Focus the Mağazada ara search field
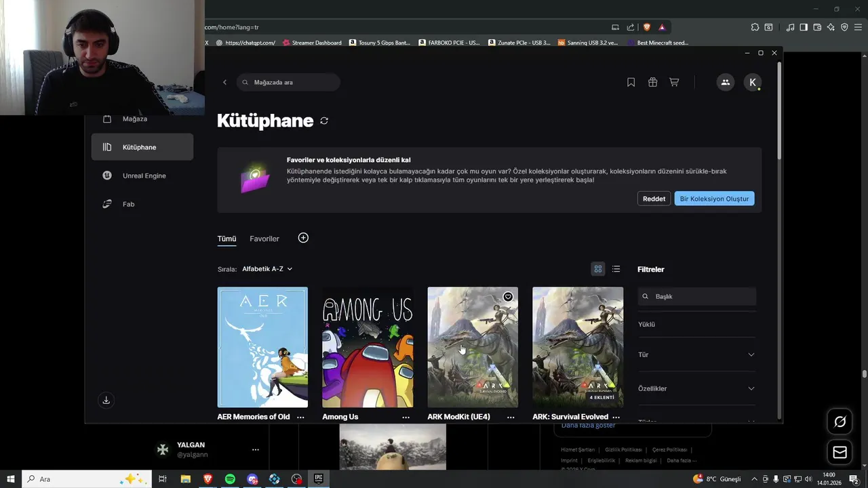The width and height of the screenshot is (868, 488). pyautogui.click(x=288, y=82)
